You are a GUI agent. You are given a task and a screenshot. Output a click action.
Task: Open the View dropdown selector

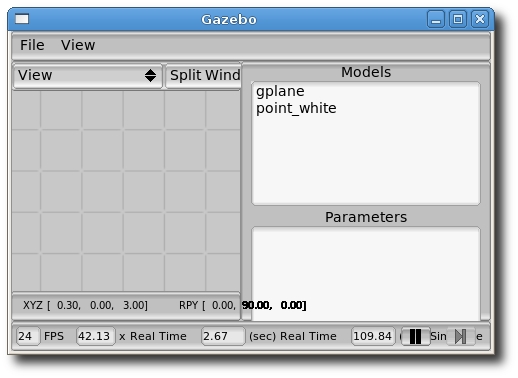click(87, 75)
